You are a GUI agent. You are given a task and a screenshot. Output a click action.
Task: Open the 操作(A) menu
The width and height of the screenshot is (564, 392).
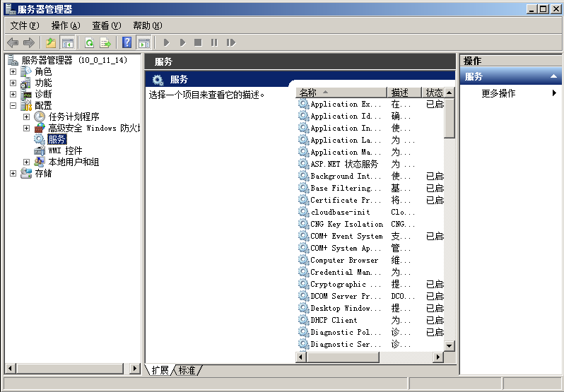pyautogui.click(x=66, y=25)
